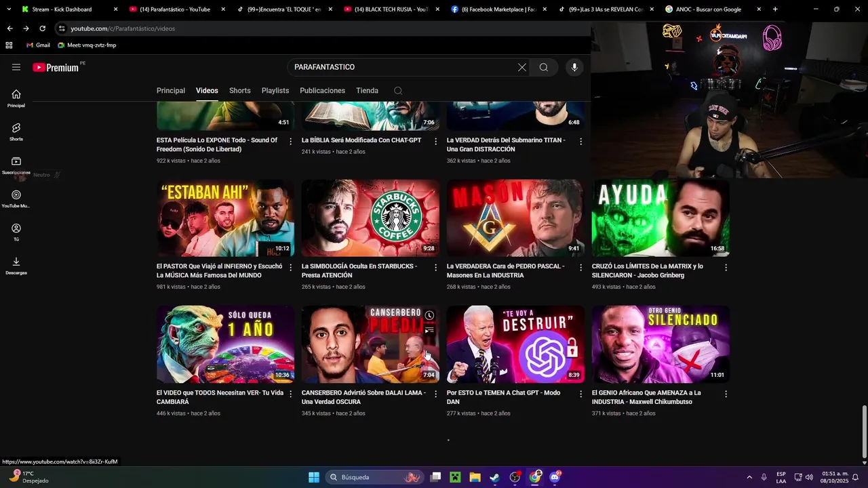Switch to Stream - Kick Dashboard browser tab
This screenshot has width=868, height=488.
click(68, 9)
